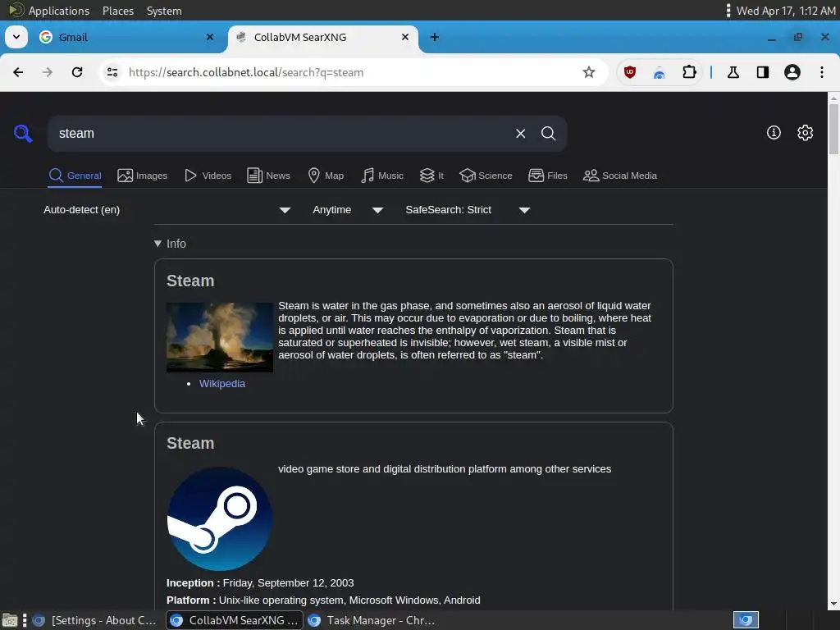Reload the current page
The image size is (840, 630).
pyautogui.click(x=77, y=72)
